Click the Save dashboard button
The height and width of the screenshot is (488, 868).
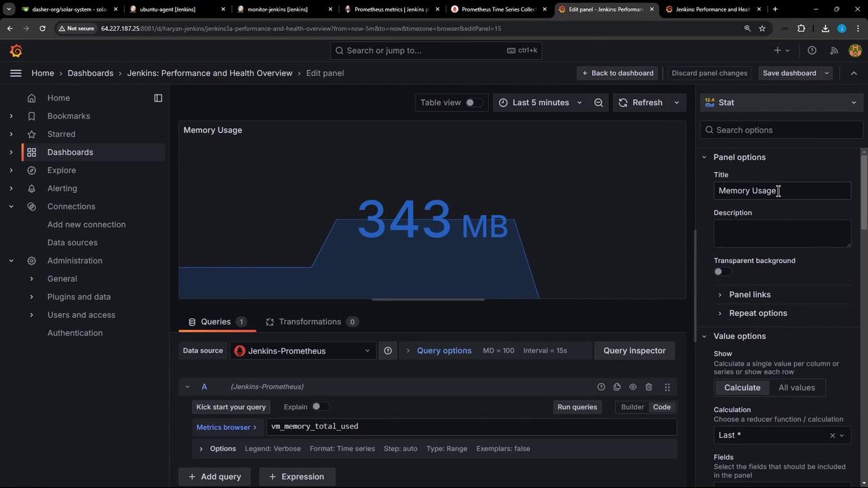tap(789, 73)
